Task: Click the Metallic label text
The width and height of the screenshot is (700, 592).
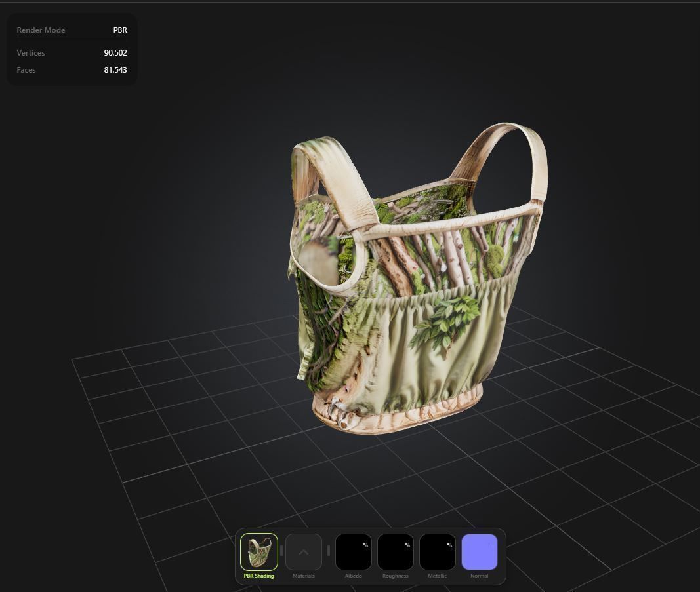Action: (437, 576)
